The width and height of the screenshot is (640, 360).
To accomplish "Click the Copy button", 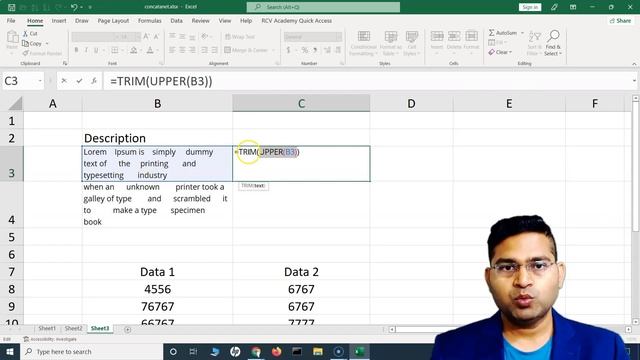I will click(x=32, y=43).
